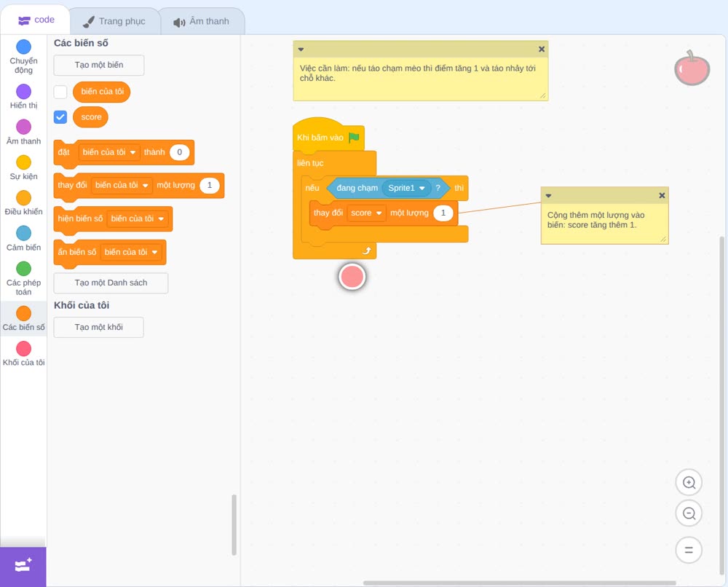Close the 'Cộng thêm một lượng' comment

pyautogui.click(x=662, y=195)
